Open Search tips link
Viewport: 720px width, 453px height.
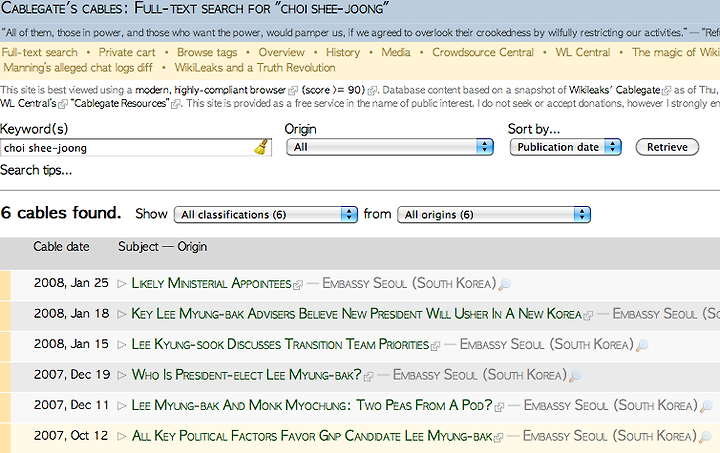pyautogui.click(x=36, y=170)
